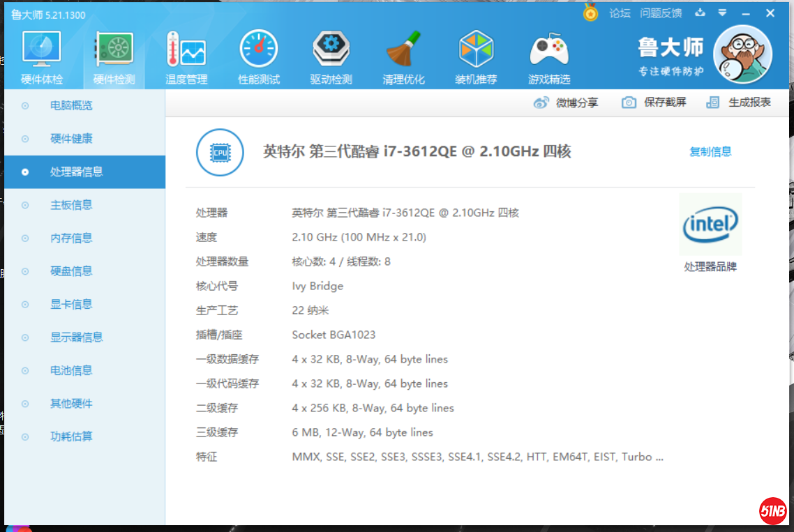Click the 4 x 256 KB L2 cache value

coord(373,408)
